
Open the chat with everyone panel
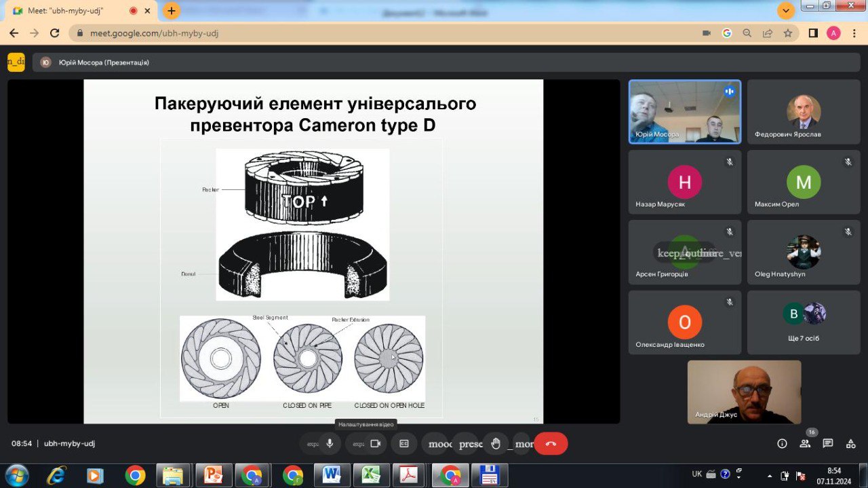pyautogui.click(x=828, y=443)
